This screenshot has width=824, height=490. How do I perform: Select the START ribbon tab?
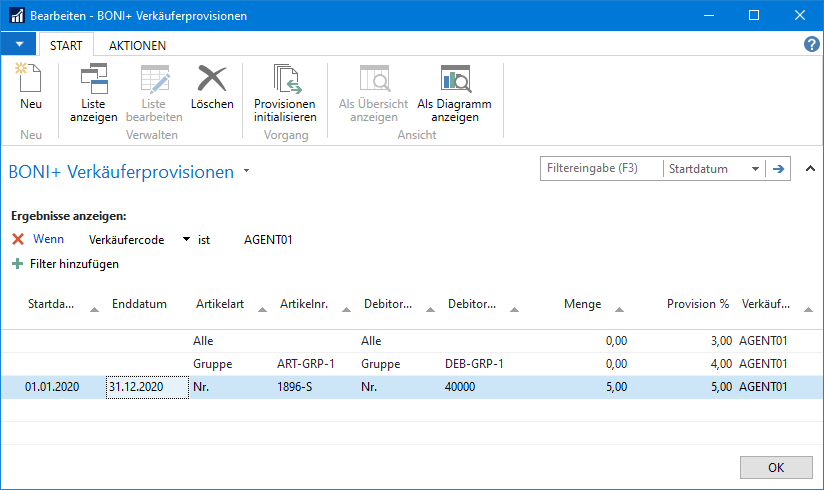tap(66, 45)
